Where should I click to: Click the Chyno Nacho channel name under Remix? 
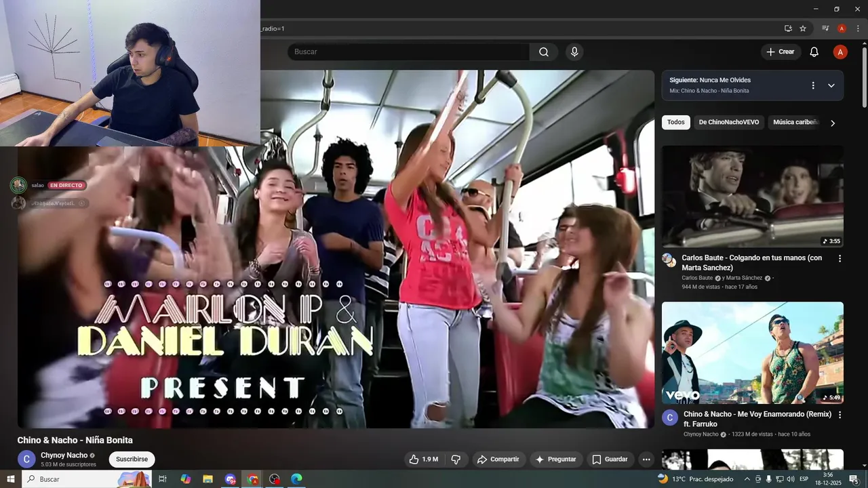click(701, 434)
